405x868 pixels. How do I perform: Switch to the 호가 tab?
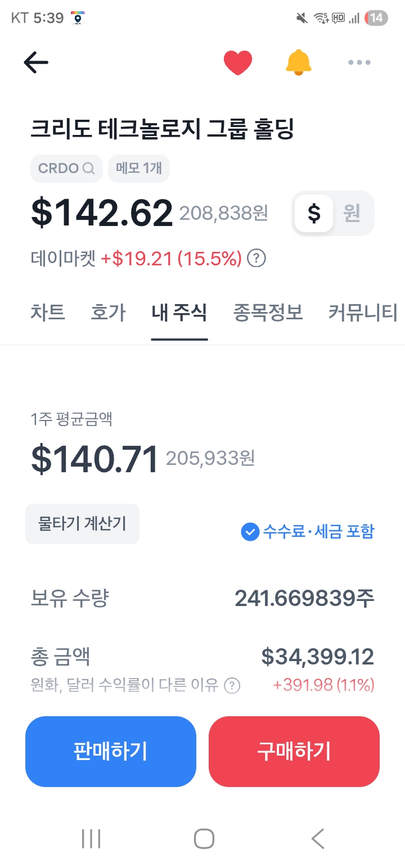(x=108, y=313)
